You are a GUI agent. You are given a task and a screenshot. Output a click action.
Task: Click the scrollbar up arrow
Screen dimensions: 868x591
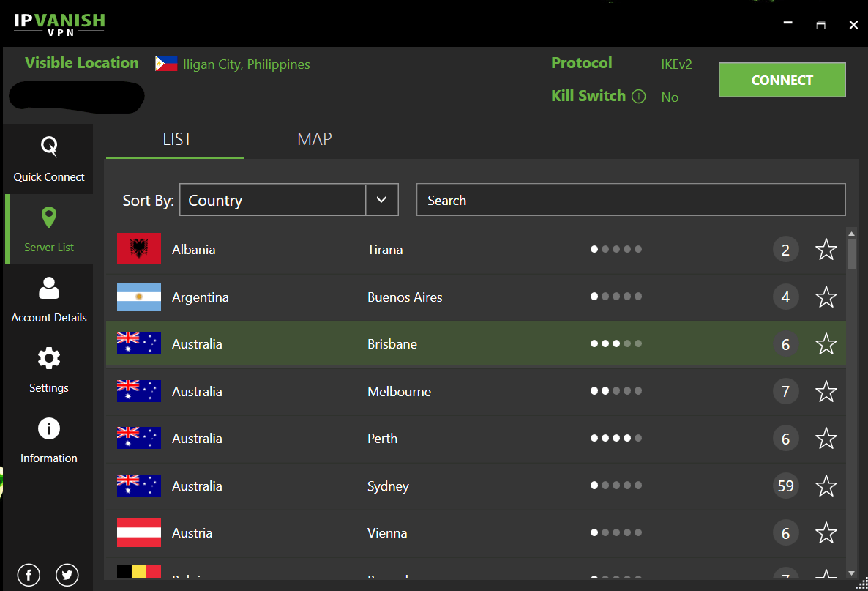[x=851, y=233]
